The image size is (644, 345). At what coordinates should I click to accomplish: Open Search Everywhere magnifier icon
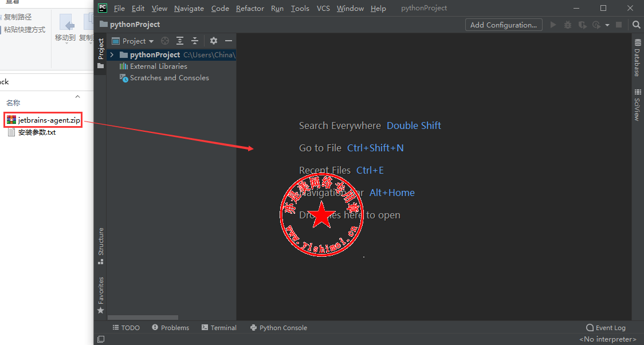click(636, 25)
